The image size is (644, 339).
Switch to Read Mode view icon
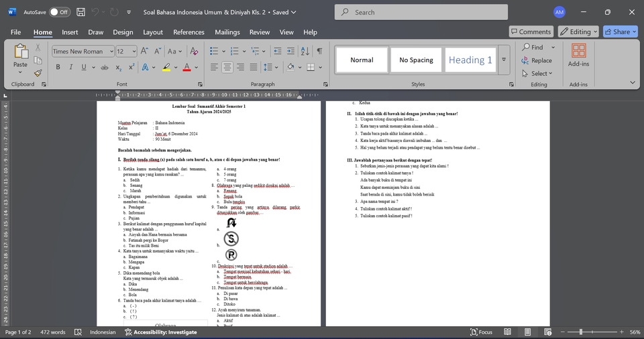coord(508,332)
